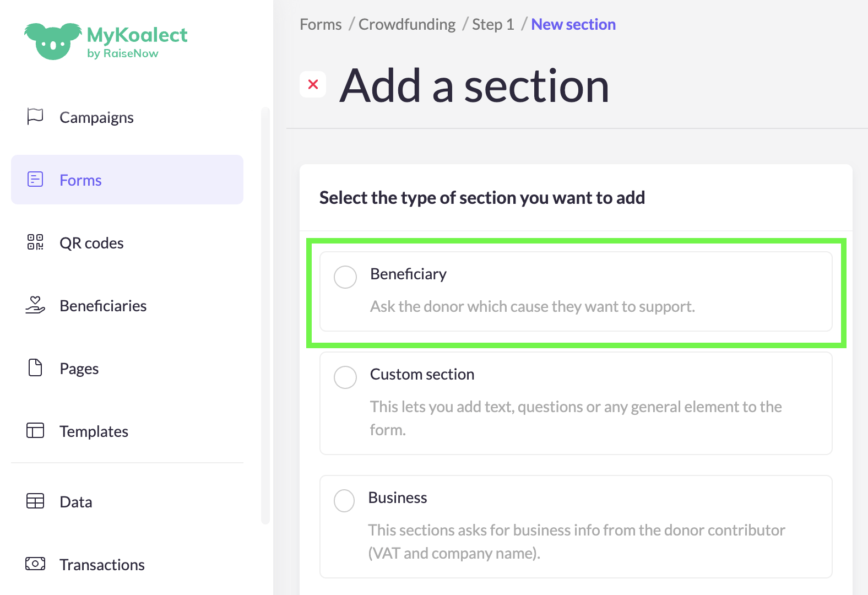Click the Transactions banknote icon
Screen dimensions: 868x595
tap(35, 564)
